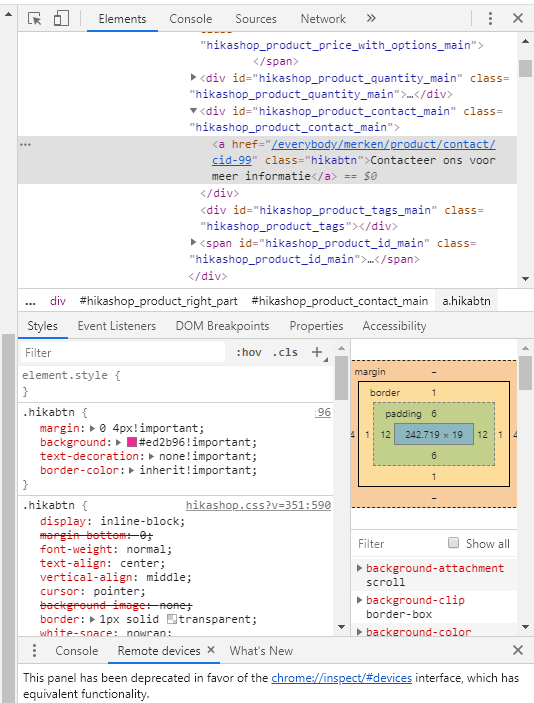Viewport: 534px width, 703px height.
Task: Expand the margin shorthand triangle
Action: [92, 428]
